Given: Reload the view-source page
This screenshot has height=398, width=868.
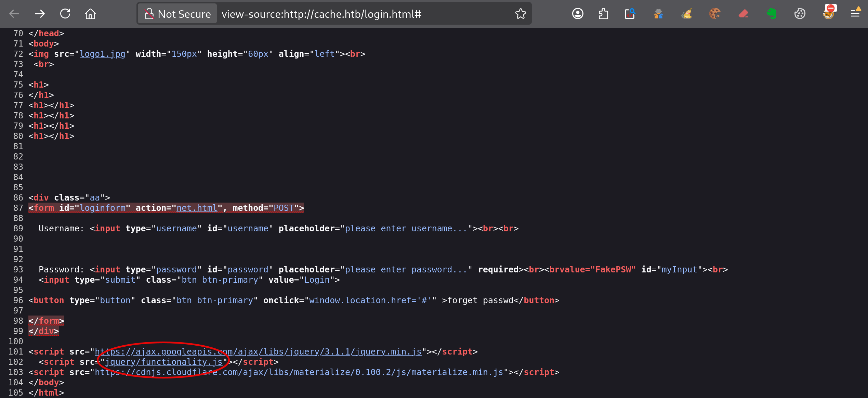Looking at the screenshot, I should tap(65, 14).
